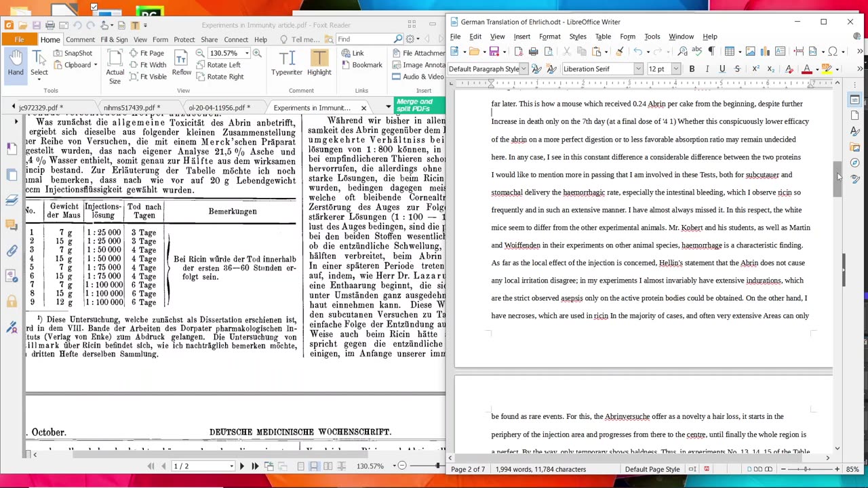
Task: Click the Insert Table icon in Writer
Action: pos(729,52)
